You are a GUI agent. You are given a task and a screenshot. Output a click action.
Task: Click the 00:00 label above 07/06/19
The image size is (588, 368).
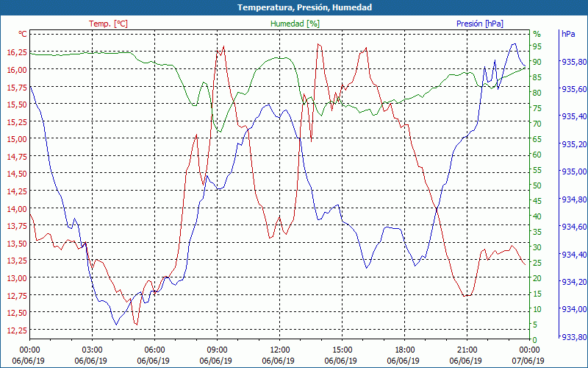tap(529, 350)
